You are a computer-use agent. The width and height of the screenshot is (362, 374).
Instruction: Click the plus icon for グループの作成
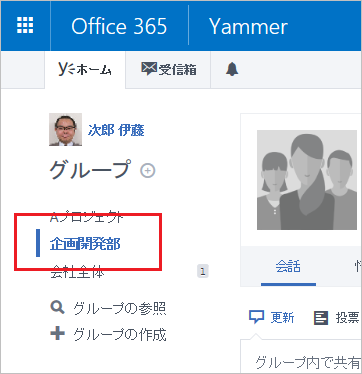click(57, 334)
